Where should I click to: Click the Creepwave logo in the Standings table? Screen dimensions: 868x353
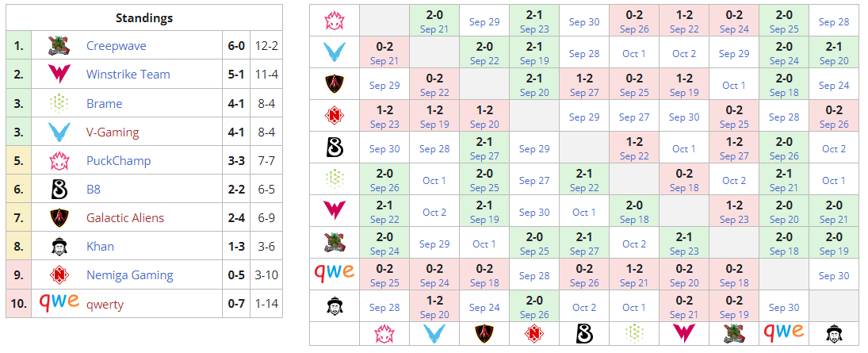(59, 46)
